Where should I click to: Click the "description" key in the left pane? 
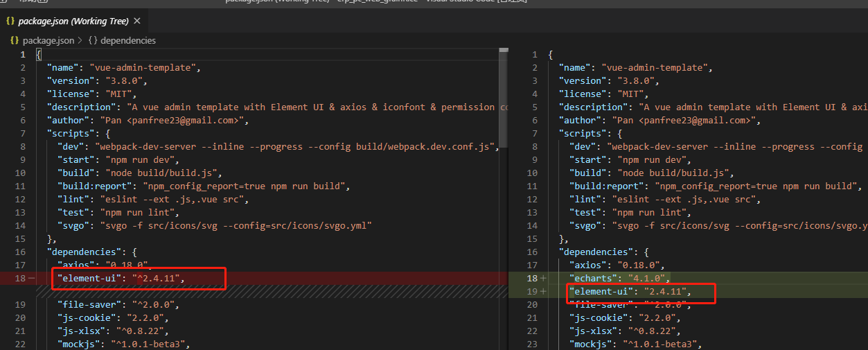82,107
